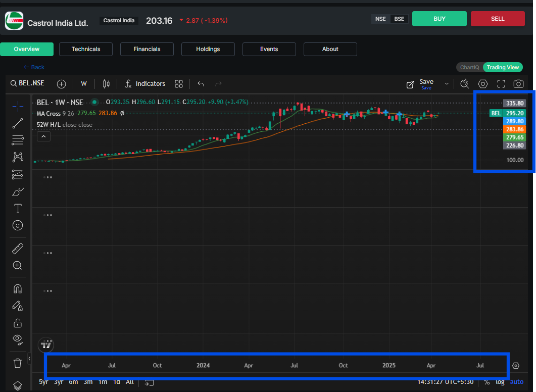536x392 pixels.
Task: Select the Overview tab
Action: click(27, 49)
